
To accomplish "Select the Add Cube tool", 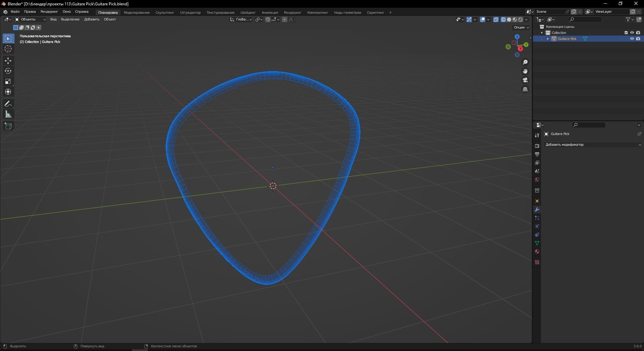I will pyautogui.click(x=8, y=126).
